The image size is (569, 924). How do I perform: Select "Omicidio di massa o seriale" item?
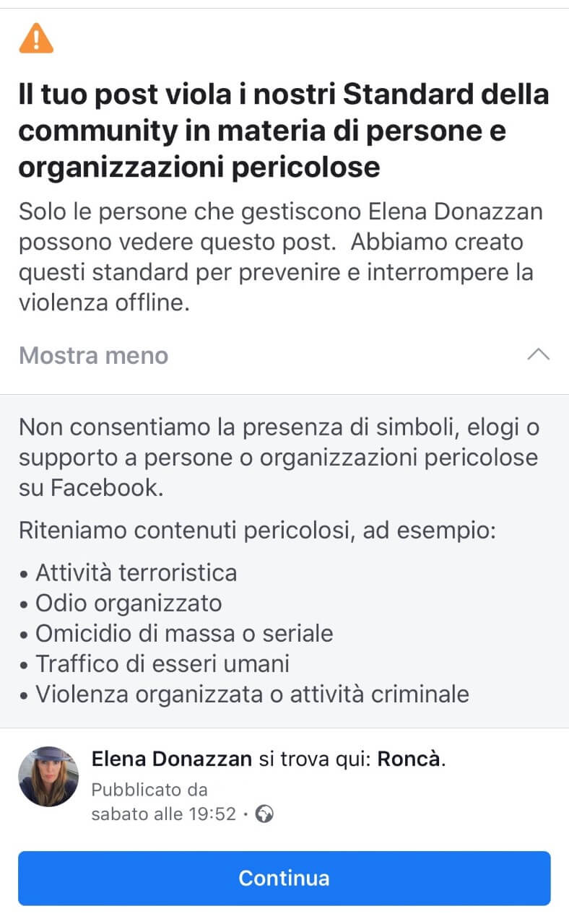[184, 633]
